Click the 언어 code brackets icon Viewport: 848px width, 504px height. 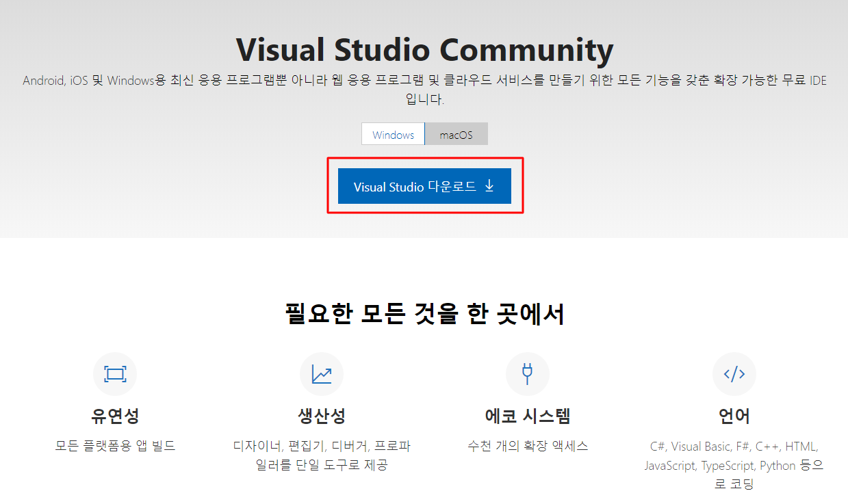coord(734,374)
